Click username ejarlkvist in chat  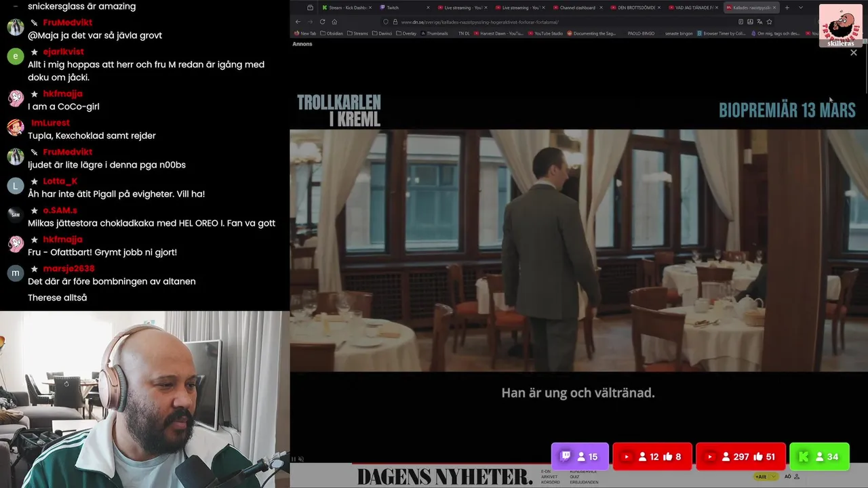pyautogui.click(x=63, y=52)
